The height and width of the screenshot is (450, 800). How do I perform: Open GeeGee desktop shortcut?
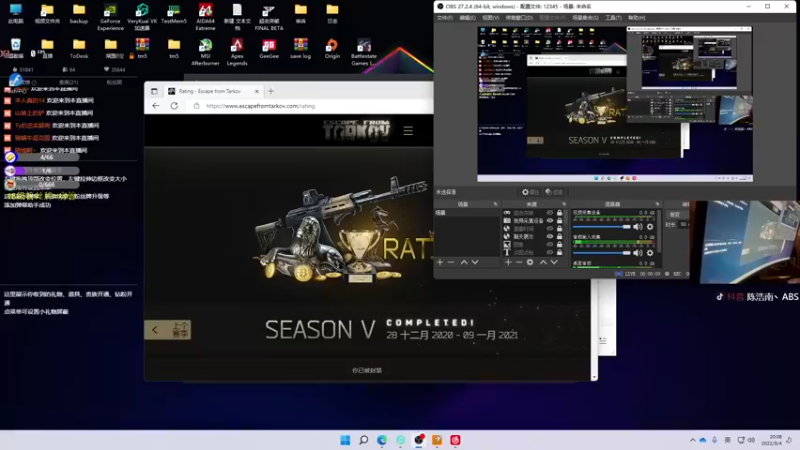tap(269, 48)
